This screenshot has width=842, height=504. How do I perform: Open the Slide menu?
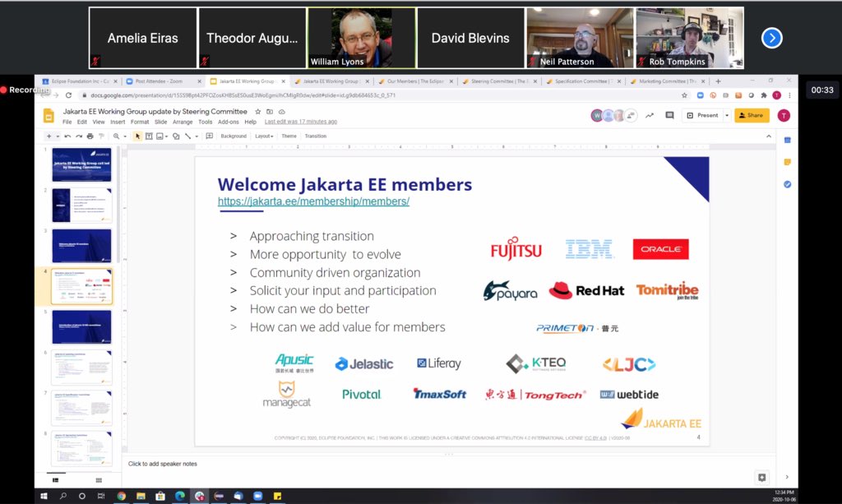pos(160,122)
